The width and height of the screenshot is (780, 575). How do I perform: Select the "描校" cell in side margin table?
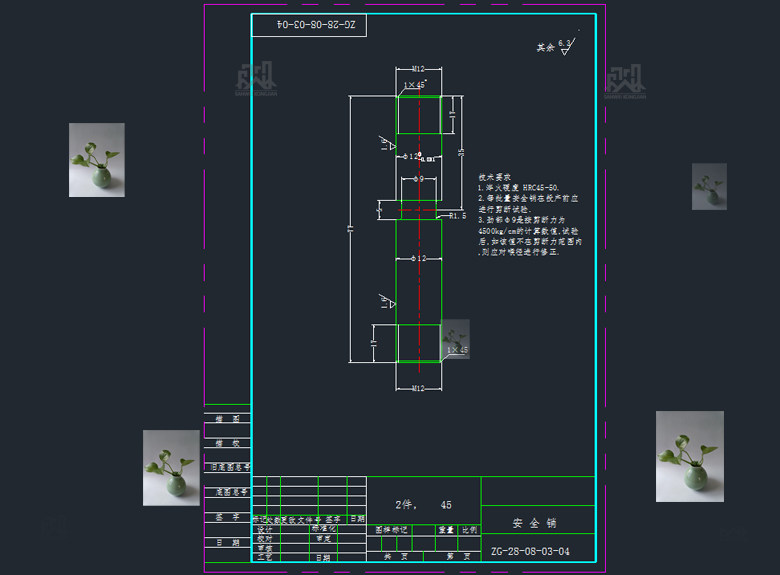point(227,443)
